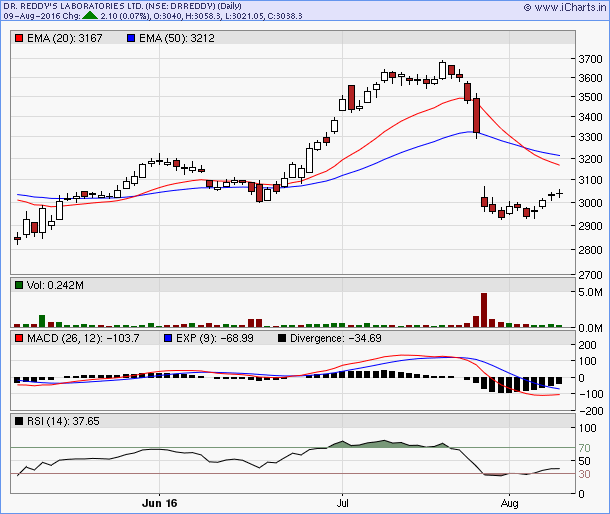The height and width of the screenshot is (514, 610).
Task: Click the O:3040 open price value
Action: 167,16
